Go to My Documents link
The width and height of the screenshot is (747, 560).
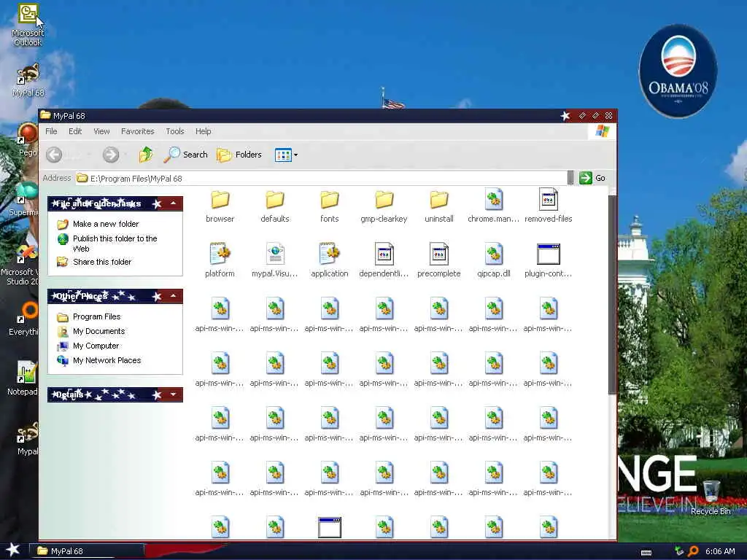91,331
